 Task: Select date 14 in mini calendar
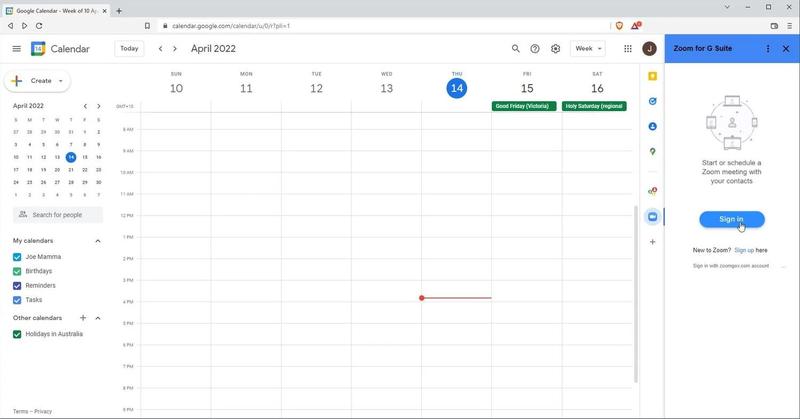[x=71, y=157]
